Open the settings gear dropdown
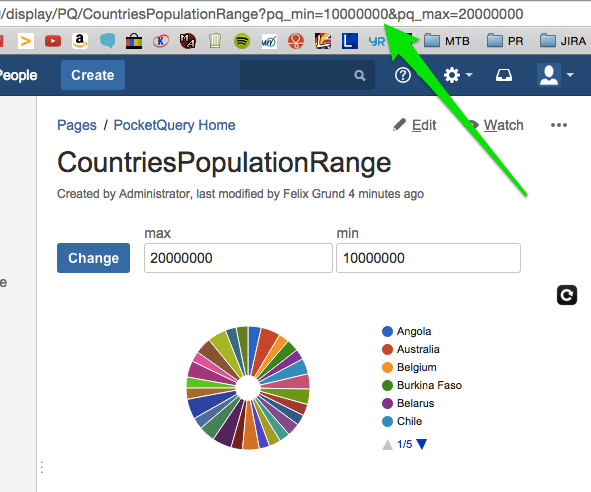Viewport: 591px width, 492px height. click(458, 75)
